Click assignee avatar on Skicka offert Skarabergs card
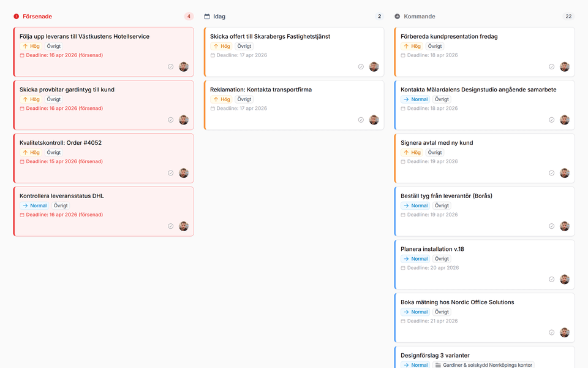588x368 pixels. 374,67
